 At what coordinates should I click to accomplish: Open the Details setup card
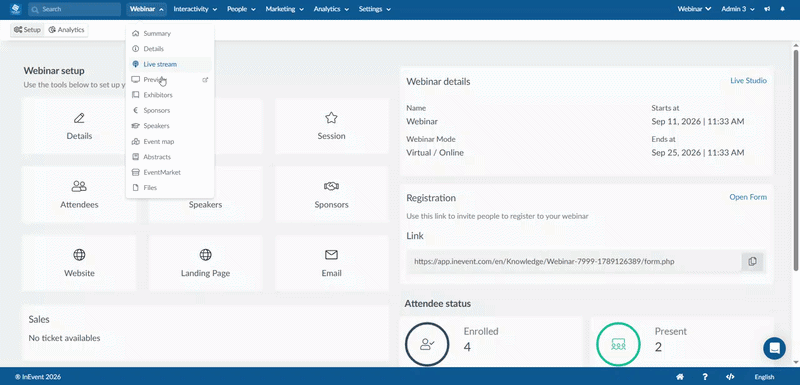point(79,126)
